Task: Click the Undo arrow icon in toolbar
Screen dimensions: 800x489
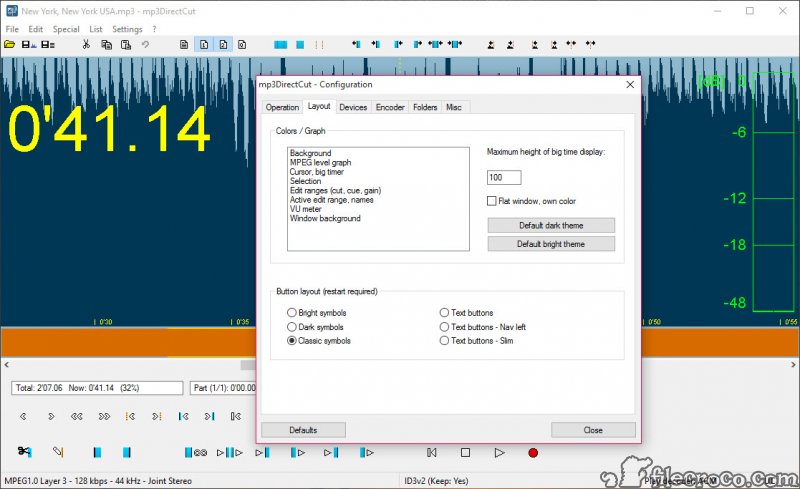Action: [x=145, y=44]
